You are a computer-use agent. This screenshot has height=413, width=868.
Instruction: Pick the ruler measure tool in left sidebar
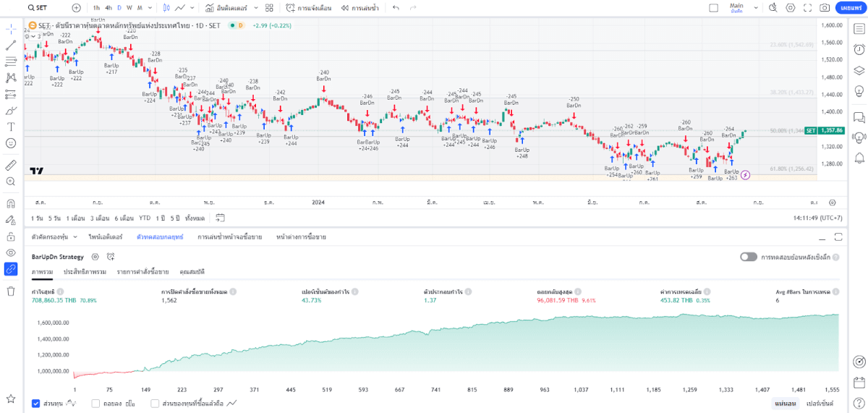pos(11,165)
